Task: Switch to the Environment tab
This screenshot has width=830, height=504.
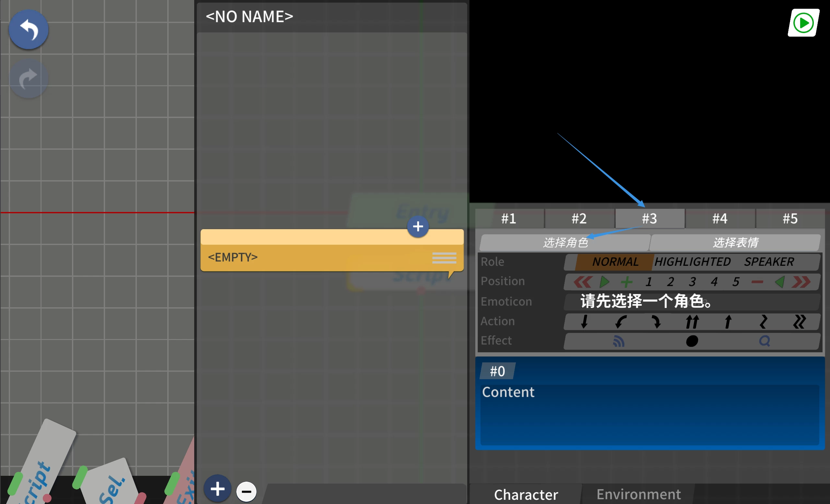Action: coord(638,494)
